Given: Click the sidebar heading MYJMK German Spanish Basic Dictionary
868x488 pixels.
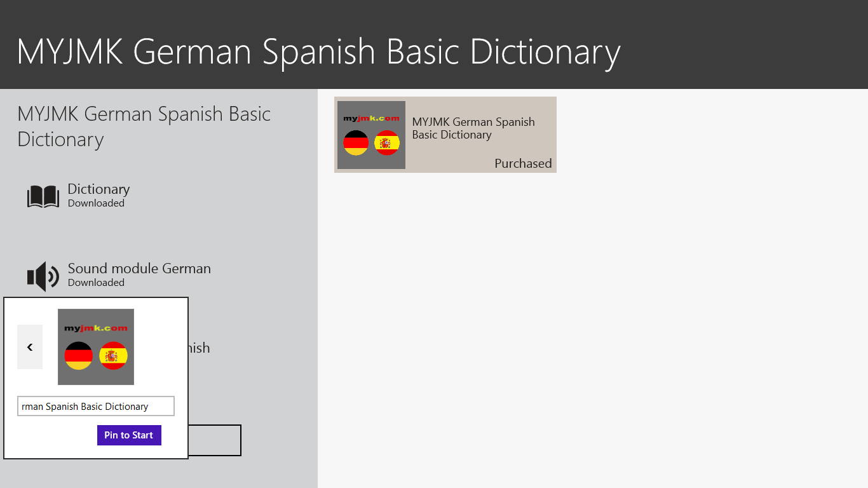Looking at the screenshot, I should 144,126.
